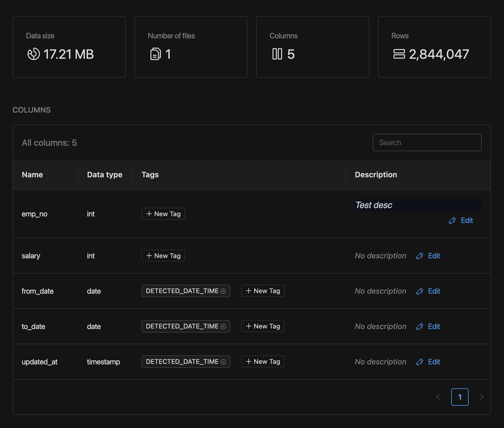Click the updated_at column name
The height and width of the screenshot is (428, 504).
(40, 362)
